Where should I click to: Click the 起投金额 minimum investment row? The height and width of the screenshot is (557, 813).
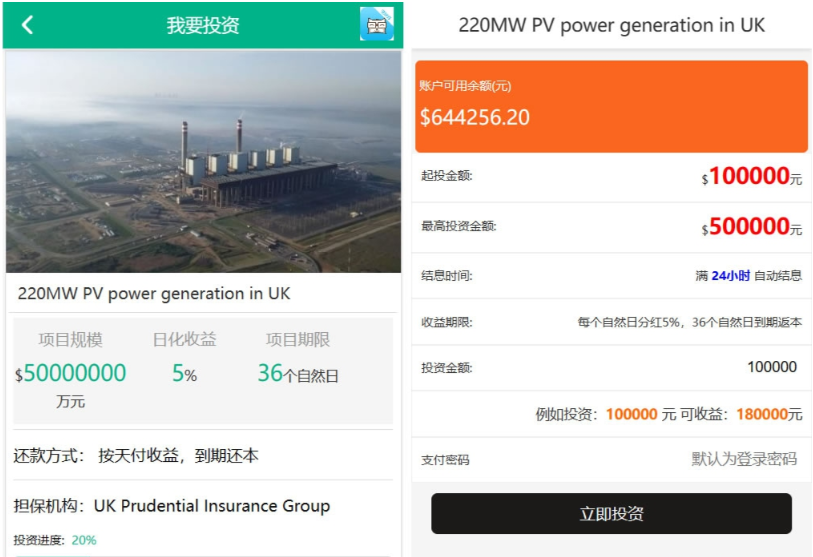point(611,177)
